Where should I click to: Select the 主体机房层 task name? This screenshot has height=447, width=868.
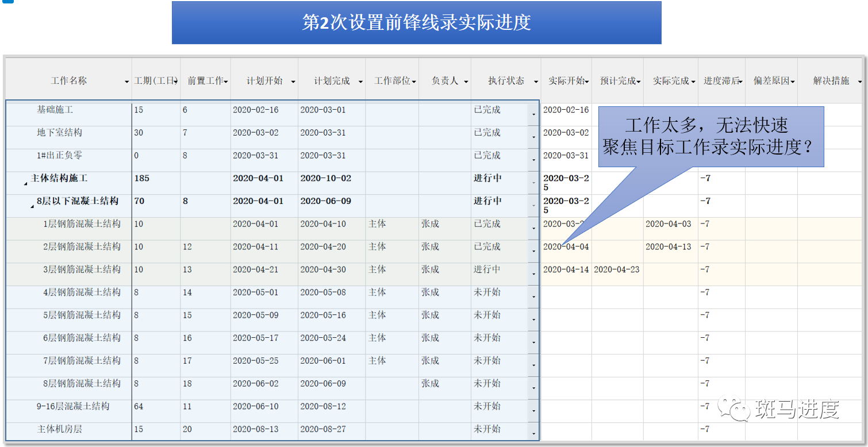click(x=60, y=429)
